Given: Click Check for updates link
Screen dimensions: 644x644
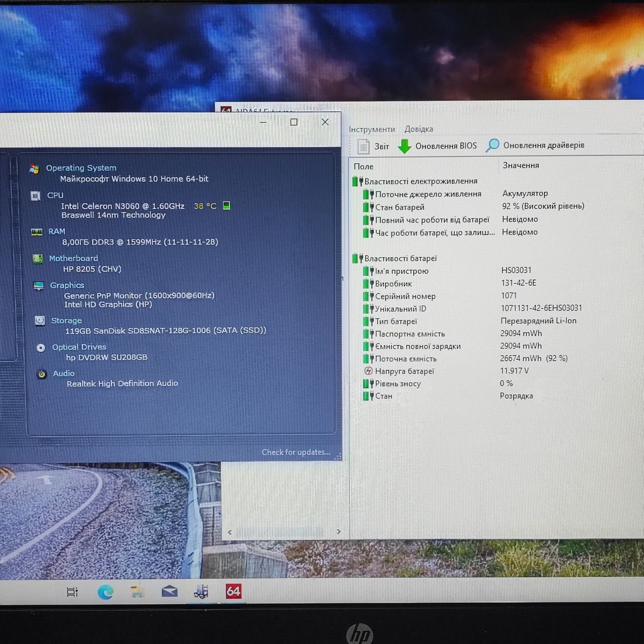Looking at the screenshot, I should pos(296,452).
